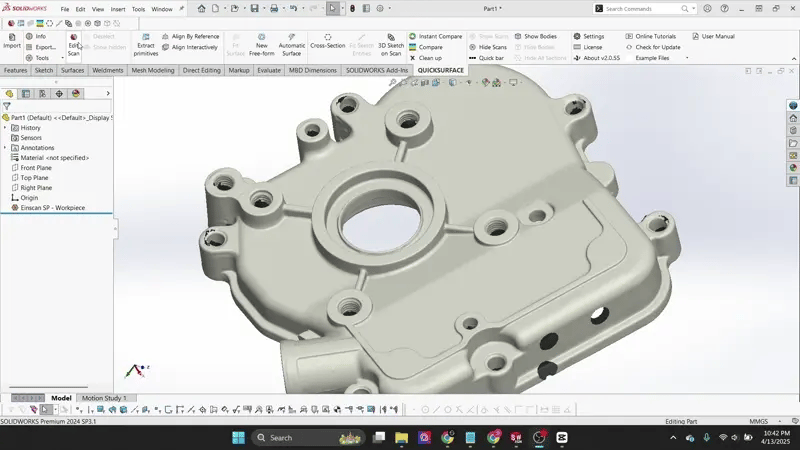The image size is (800, 450).
Task: Expand the Tools dropdown in the QuickSurface ribbon
Action: [45, 58]
